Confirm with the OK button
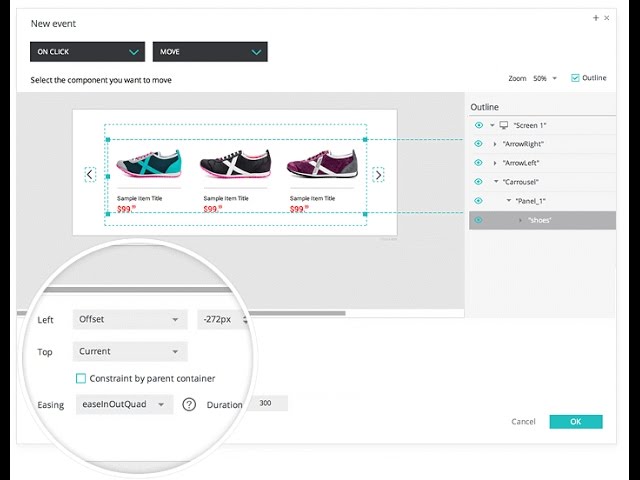This screenshot has width=640, height=480. pyautogui.click(x=576, y=422)
